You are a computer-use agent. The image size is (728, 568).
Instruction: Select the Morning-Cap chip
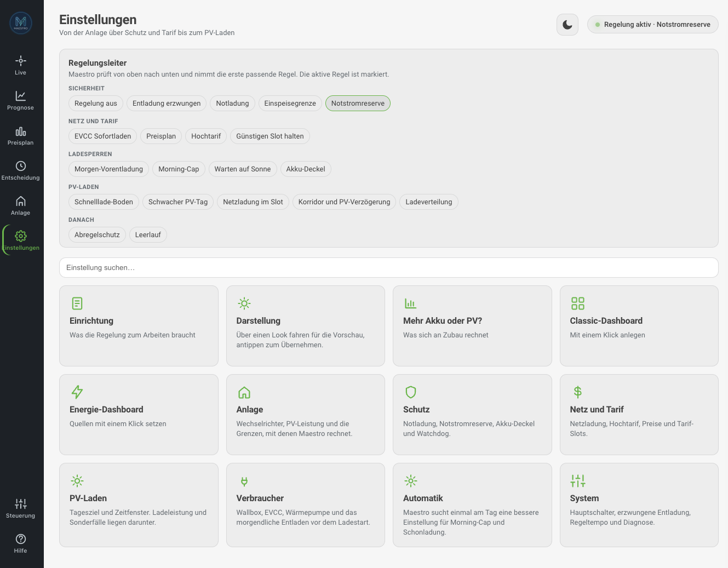tap(179, 169)
